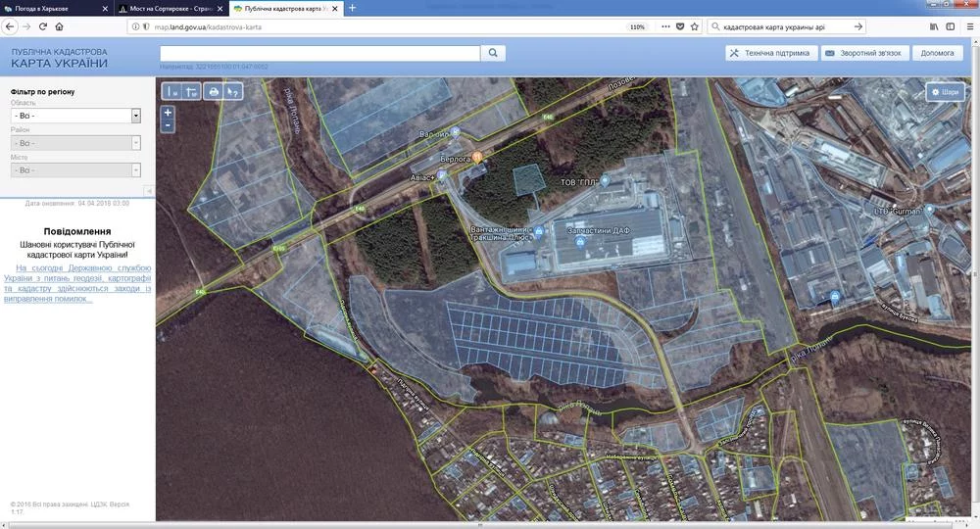The width and height of the screenshot is (980, 529).
Task: Close the Публічна кадастрова карта tab
Action: tap(335, 9)
